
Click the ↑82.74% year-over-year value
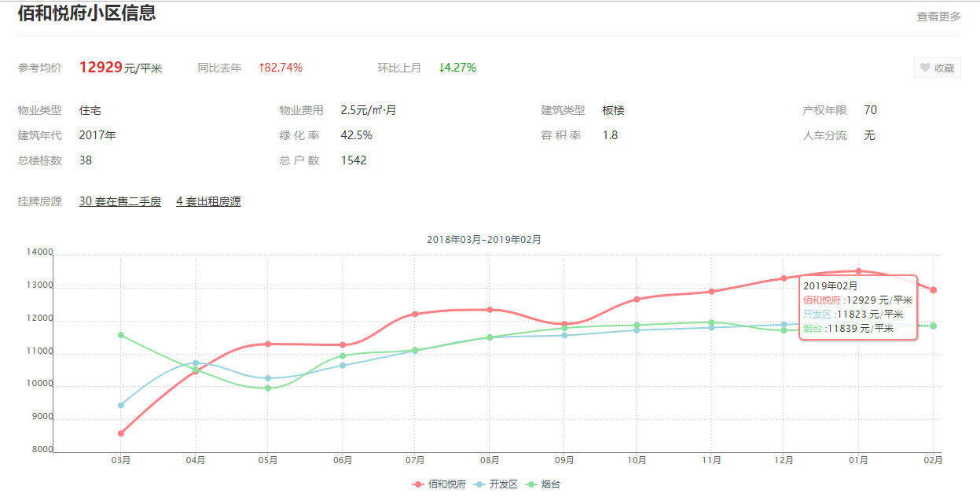(281, 68)
